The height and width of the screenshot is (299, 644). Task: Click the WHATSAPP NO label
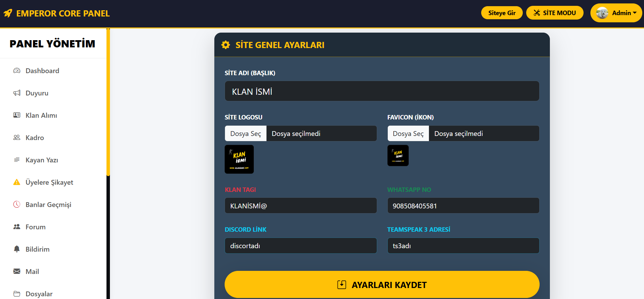(409, 190)
